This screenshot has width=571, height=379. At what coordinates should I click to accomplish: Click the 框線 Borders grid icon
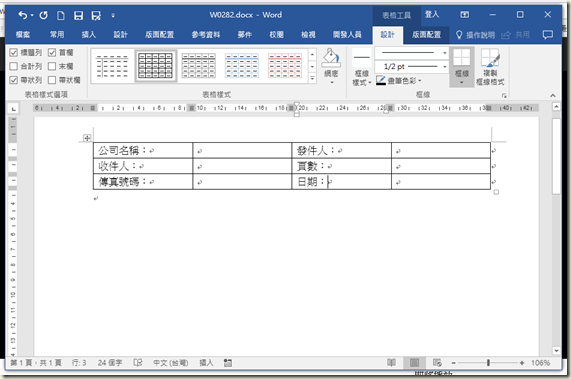click(461, 58)
